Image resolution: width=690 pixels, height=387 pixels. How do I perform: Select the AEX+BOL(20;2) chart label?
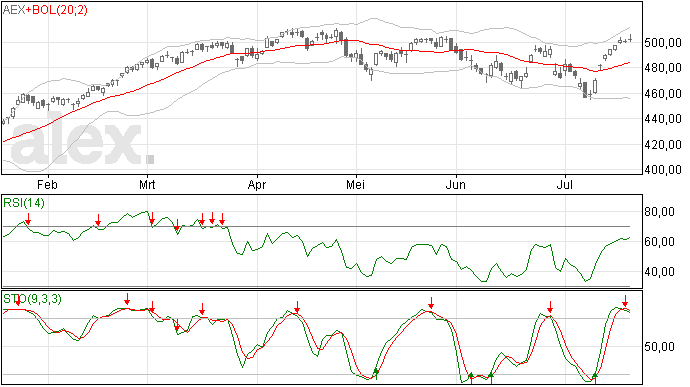click(45, 10)
